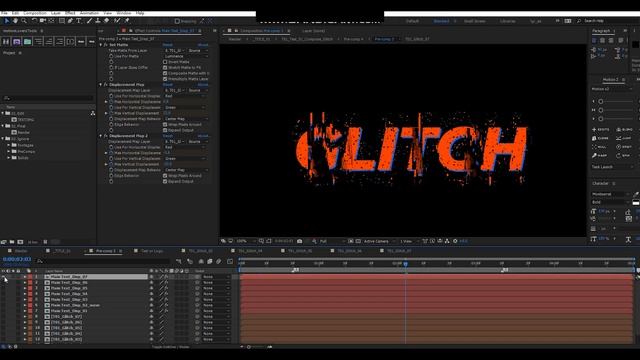Image resolution: width=640 pixels, height=360 pixels.
Task: Open Use For Horizontal Displacement Red dropdown in Displacement Map
Action: click(x=186, y=96)
